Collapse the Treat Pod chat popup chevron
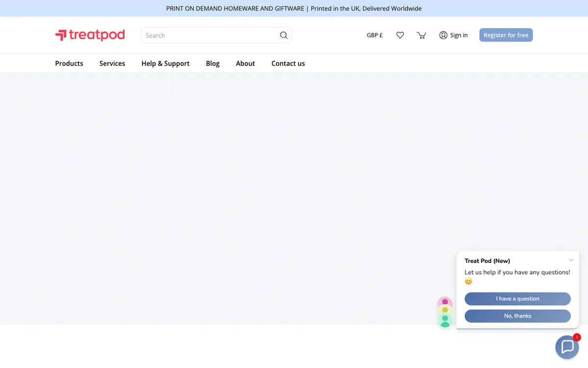The image size is (588, 368). (x=571, y=261)
